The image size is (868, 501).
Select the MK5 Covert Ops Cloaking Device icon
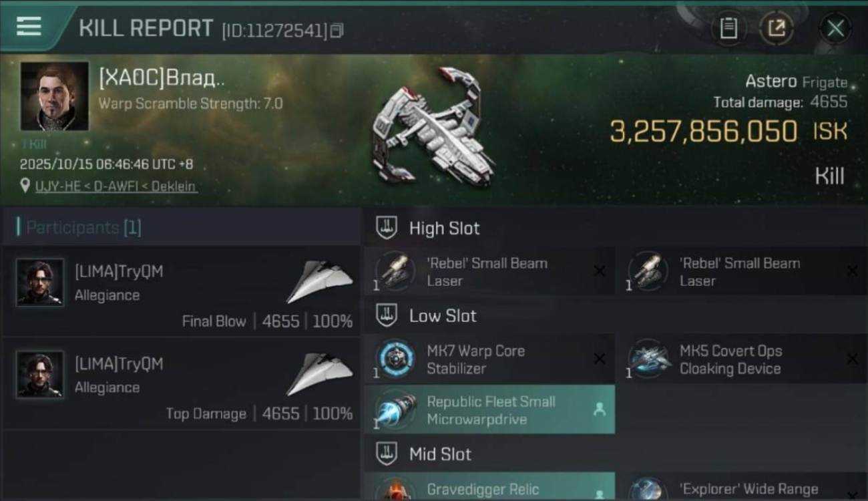647,359
